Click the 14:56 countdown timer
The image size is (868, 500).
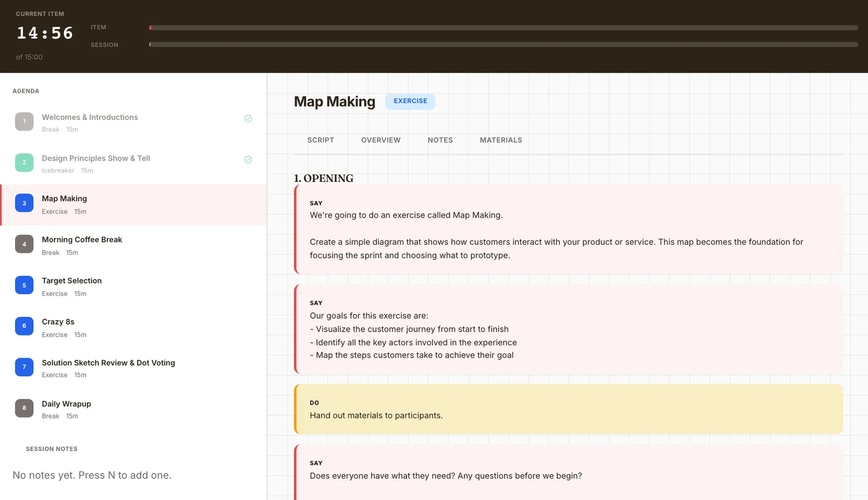click(45, 33)
